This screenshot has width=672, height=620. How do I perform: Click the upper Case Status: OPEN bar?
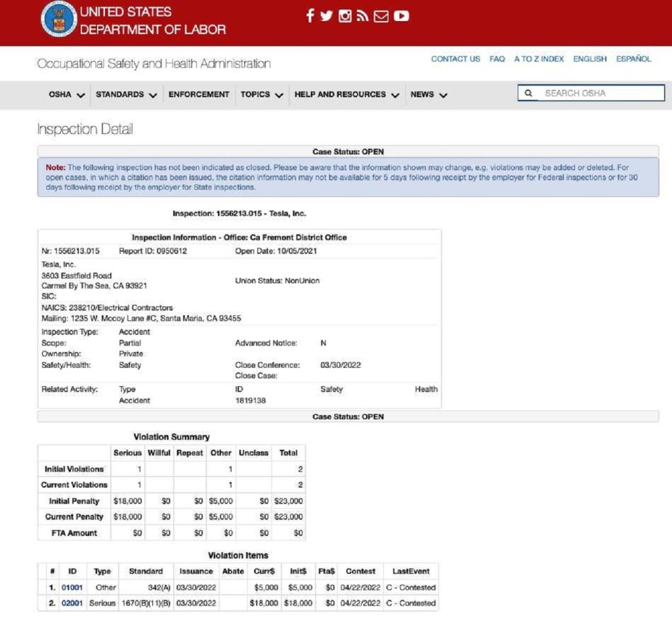(348, 152)
